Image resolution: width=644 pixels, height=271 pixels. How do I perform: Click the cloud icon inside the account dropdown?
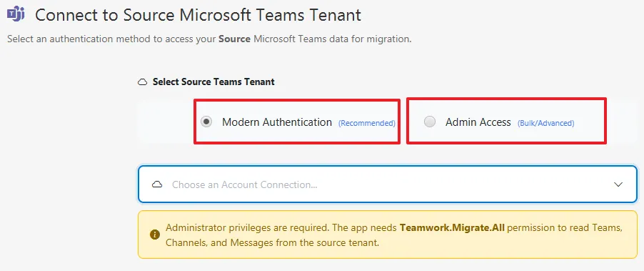tap(157, 184)
